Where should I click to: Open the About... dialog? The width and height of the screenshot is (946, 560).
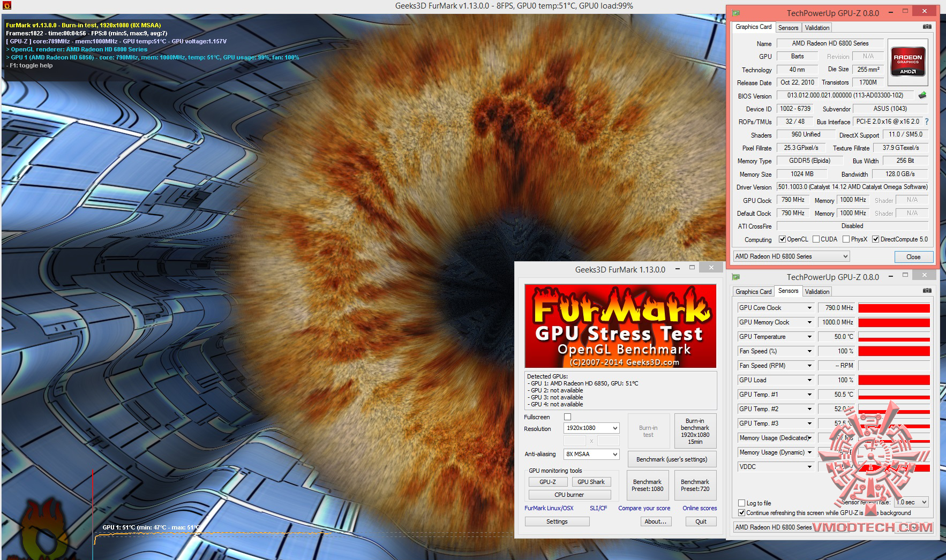coord(656,521)
